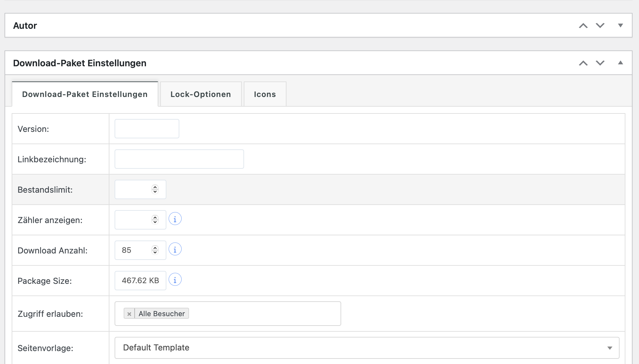Expand the Autor panel

click(620, 26)
